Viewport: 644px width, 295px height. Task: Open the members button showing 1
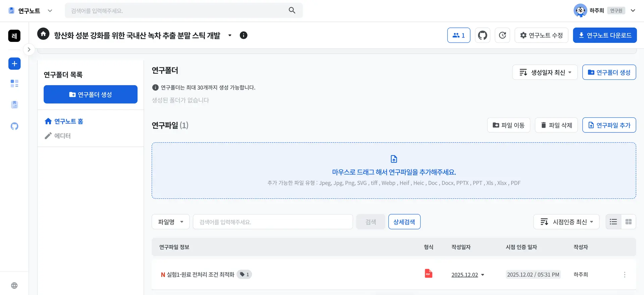459,35
